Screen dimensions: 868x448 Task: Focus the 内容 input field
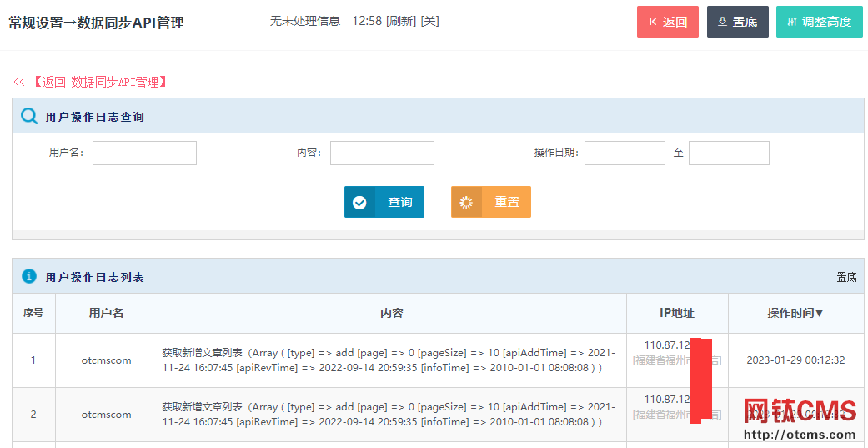[x=382, y=154]
